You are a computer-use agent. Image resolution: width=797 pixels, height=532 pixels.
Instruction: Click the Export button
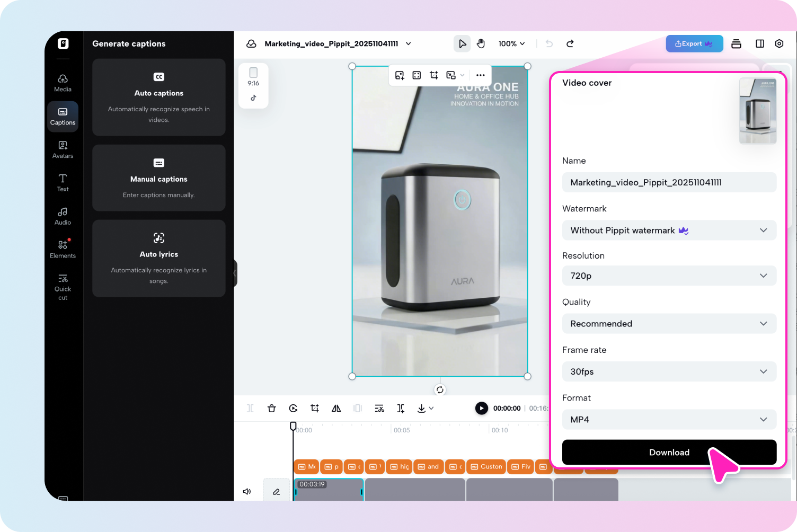[x=694, y=43]
